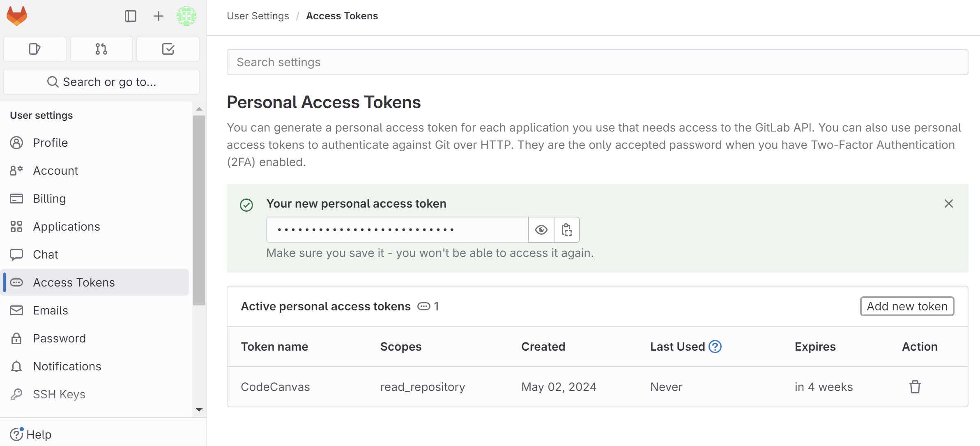The height and width of the screenshot is (446, 980).
Task: Open the merge requests list
Action: (101, 49)
